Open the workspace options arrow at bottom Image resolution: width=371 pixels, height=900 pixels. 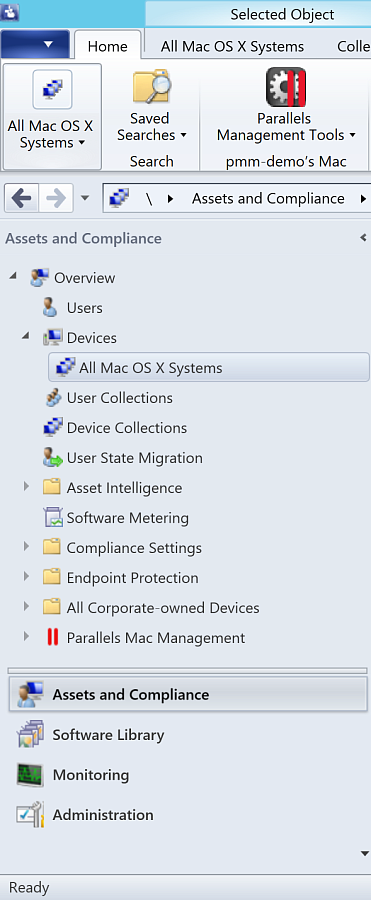point(364,853)
